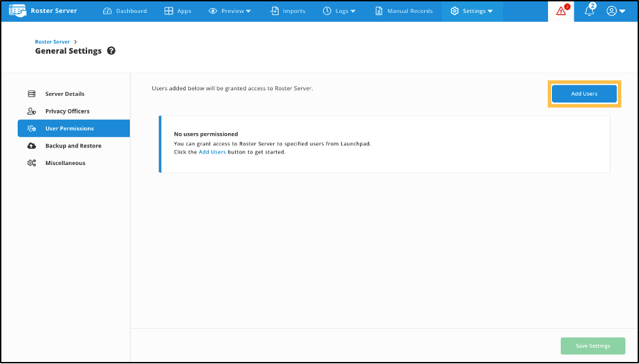Click the help question mark icon

tap(111, 51)
